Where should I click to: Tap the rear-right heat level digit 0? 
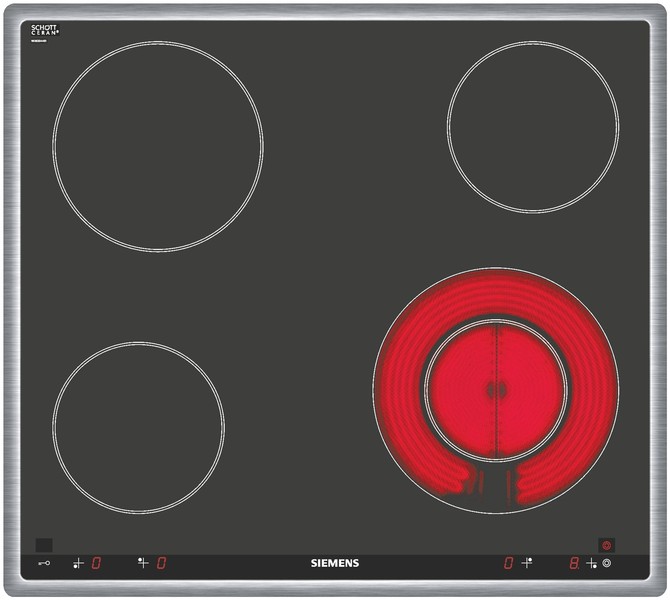pyautogui.click(x=508, y=563)
